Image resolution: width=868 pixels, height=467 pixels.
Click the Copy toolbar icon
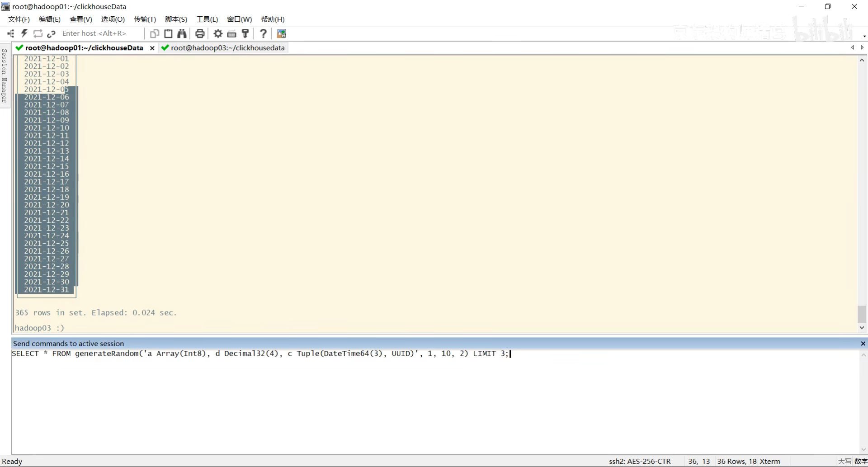tap(155, 33)
